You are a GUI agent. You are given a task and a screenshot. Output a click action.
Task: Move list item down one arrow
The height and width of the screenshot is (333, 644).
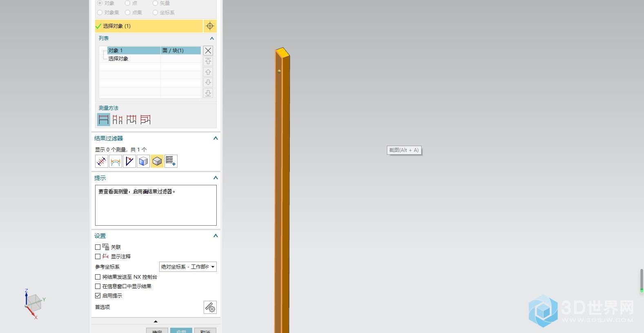[208, 82]
